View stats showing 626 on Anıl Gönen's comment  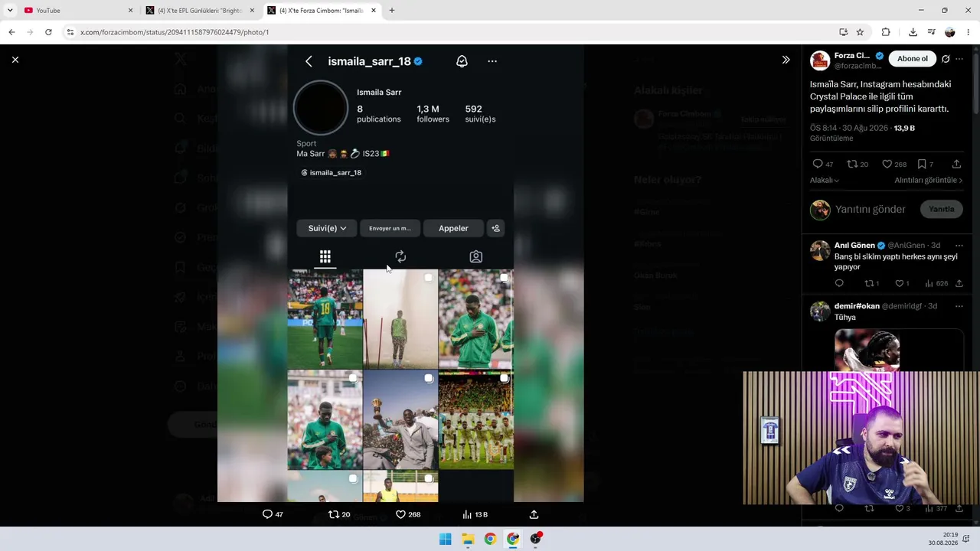[x=936, y=283]
